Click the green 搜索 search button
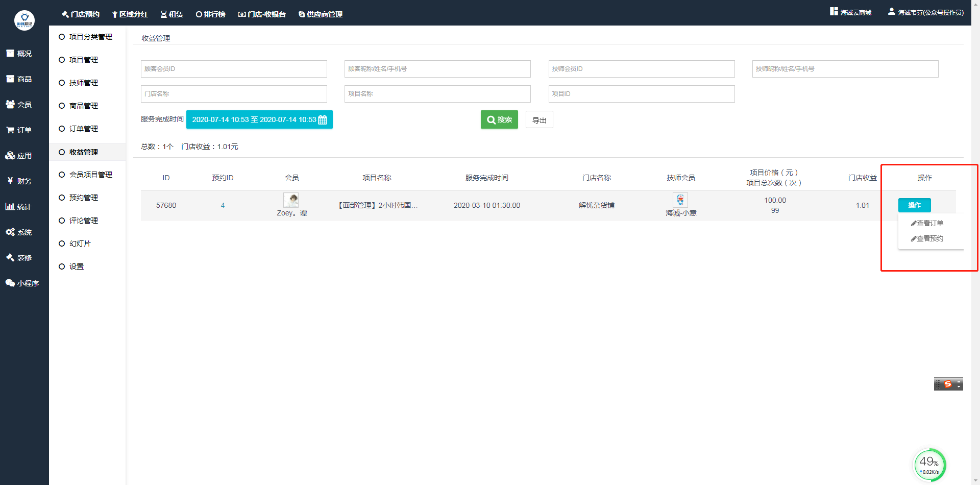The width and height of the screenshot is (980, 485). (499, 119)
